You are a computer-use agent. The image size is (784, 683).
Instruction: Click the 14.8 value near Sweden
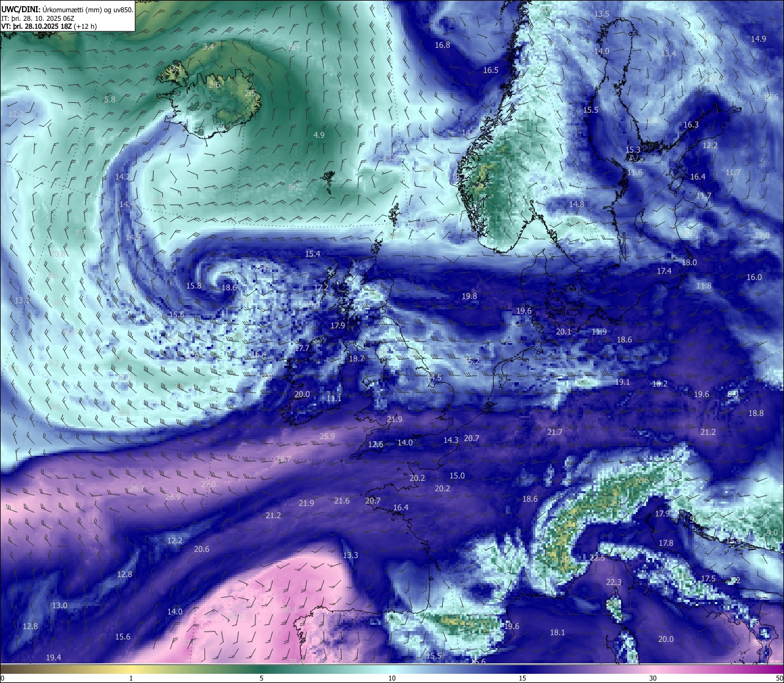click(576, 205)
